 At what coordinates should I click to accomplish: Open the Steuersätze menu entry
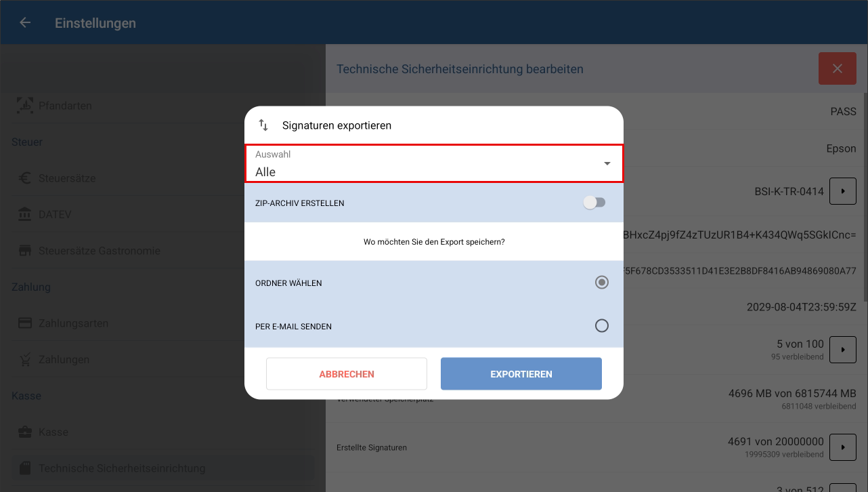tap(67, 178)
